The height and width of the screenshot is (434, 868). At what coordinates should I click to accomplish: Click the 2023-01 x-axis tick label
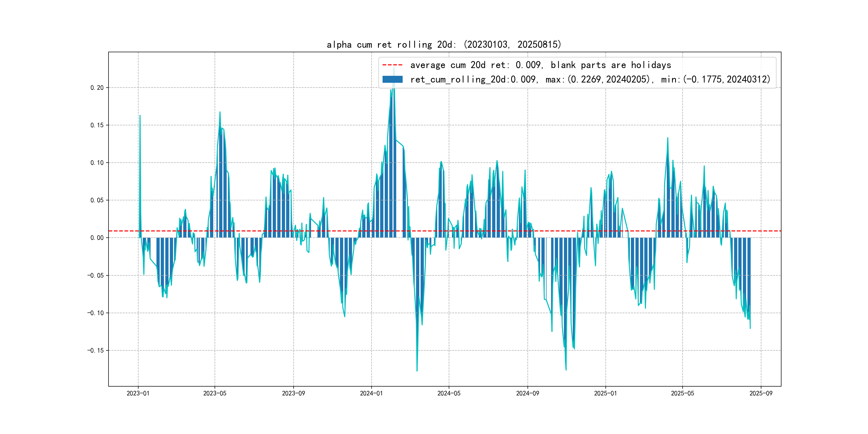138,393
